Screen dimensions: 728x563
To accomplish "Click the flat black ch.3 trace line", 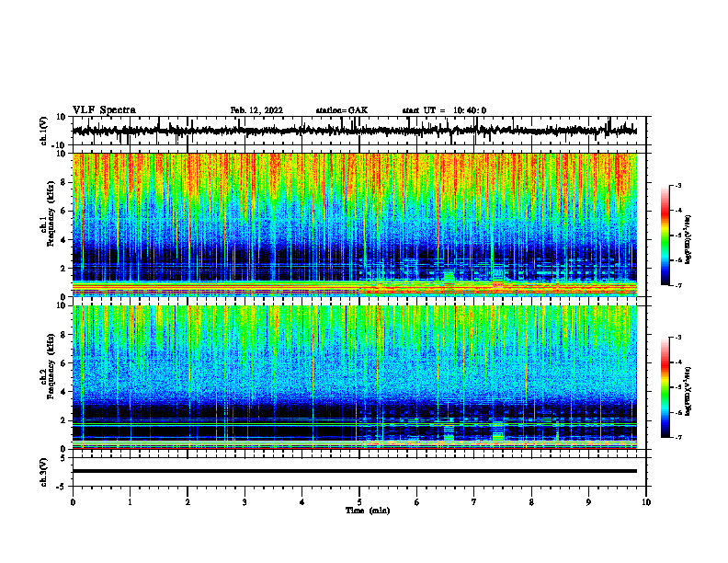I will click(x=354, y=471).
